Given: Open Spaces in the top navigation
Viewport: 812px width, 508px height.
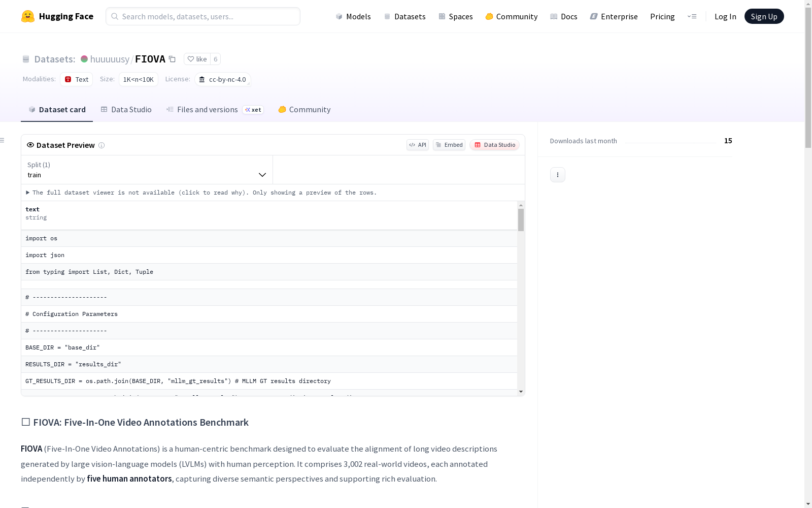Looking at the screenshot, I should click(x=456, y=16).
